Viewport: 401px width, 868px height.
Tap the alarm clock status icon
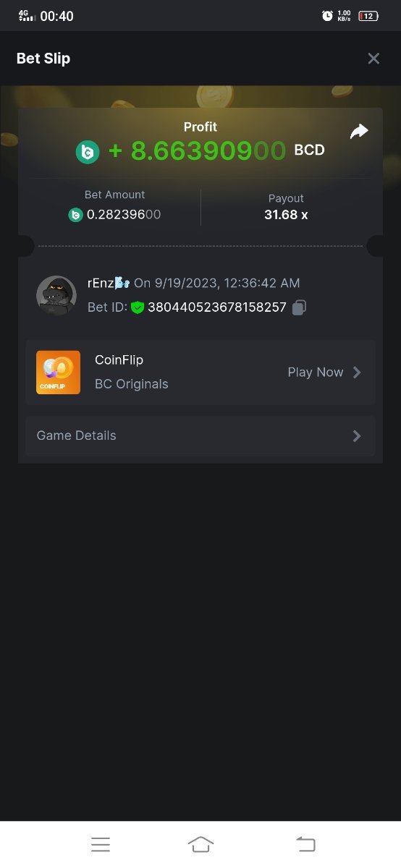[x=327, y=16]
